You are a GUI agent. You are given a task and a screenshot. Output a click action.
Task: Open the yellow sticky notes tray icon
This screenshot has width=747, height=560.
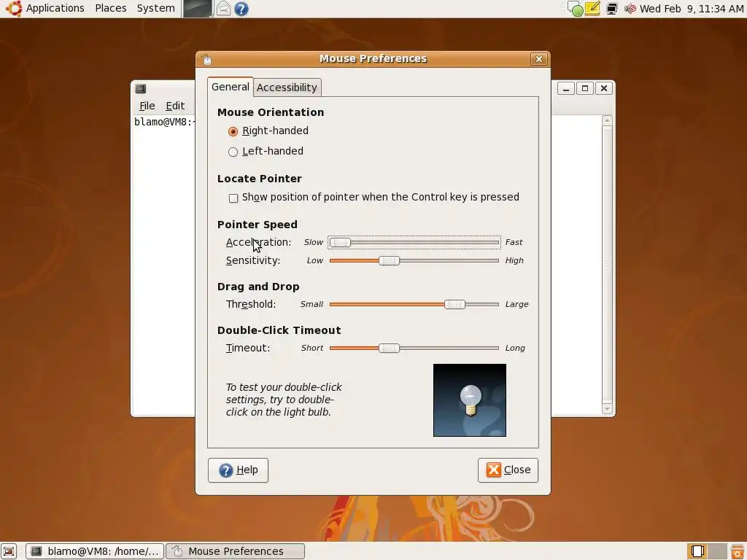point(592,9)
